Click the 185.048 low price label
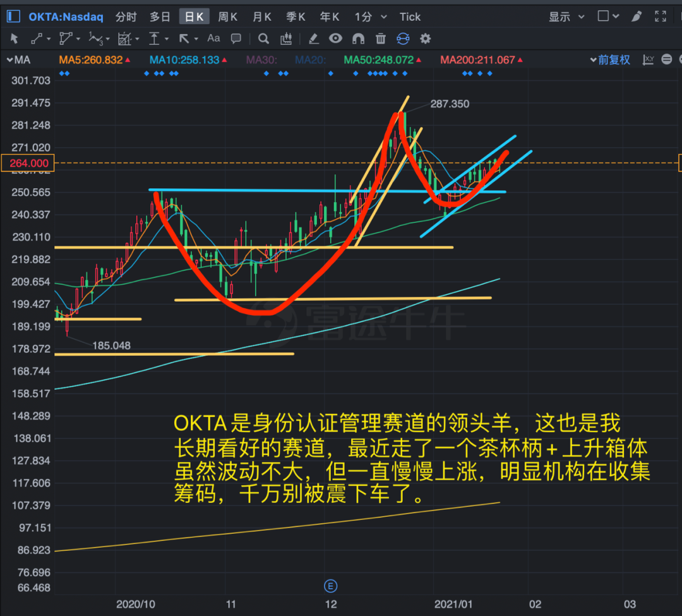This screenshot has width=682, height=616. point(111,346)
